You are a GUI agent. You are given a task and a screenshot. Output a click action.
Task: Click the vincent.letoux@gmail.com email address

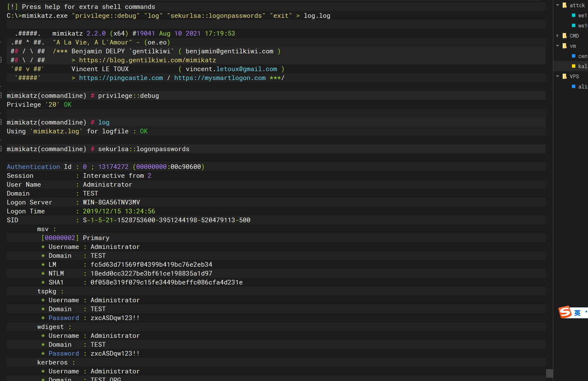[x=231, y=69]
